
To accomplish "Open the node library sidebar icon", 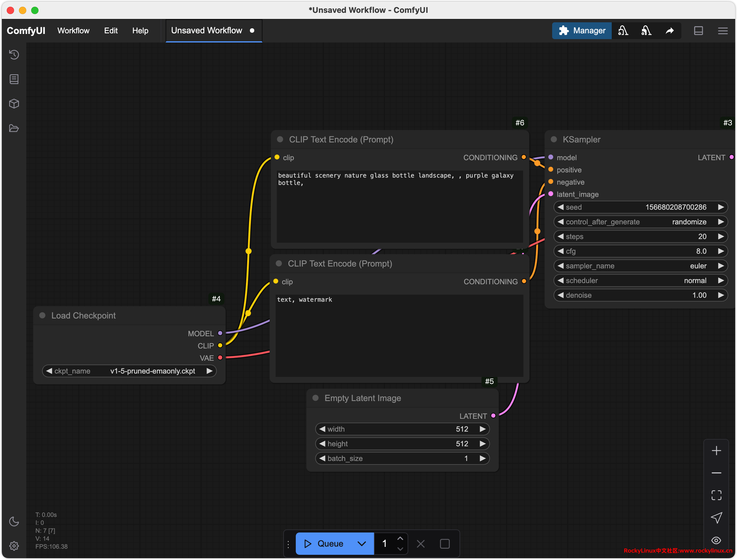I will 14,79.
